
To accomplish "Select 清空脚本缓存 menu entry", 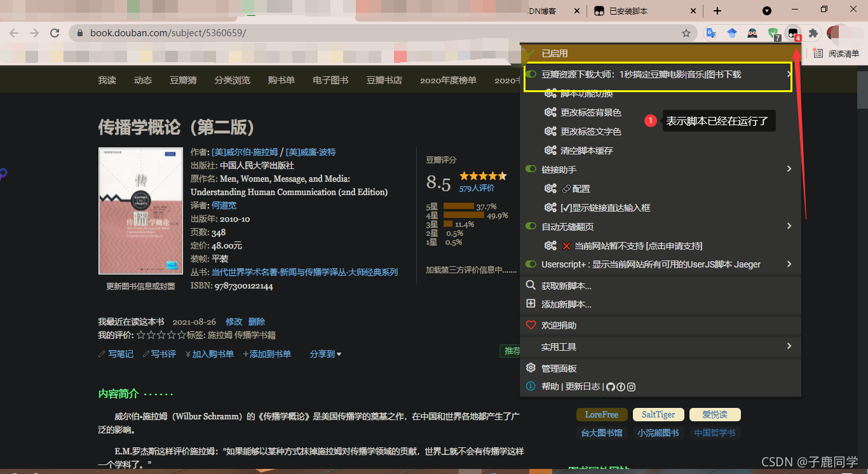I will [586, 151].
